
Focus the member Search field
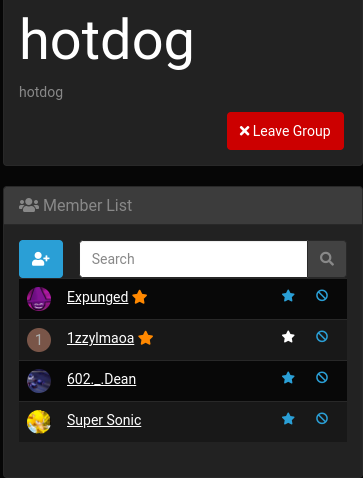tap(194, 259)
